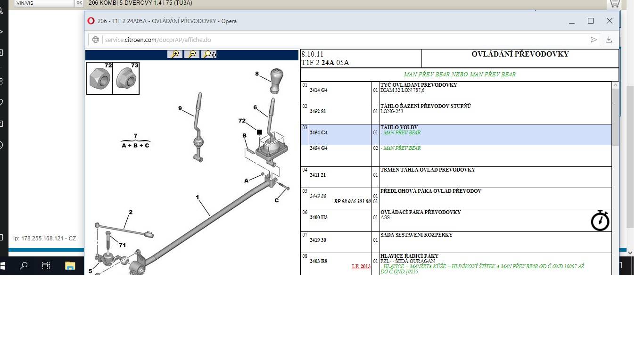Click the OK button next to VIN/VIS

click(x=79, y=3)
